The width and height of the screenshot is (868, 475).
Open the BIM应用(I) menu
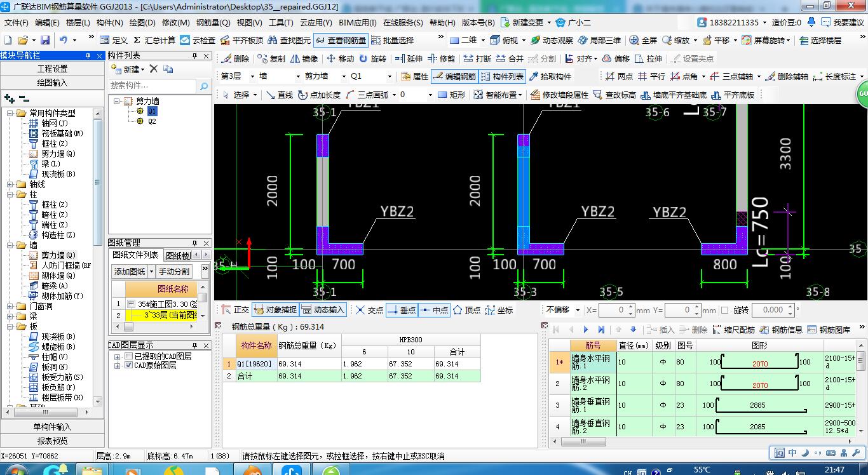coord(358,22)
